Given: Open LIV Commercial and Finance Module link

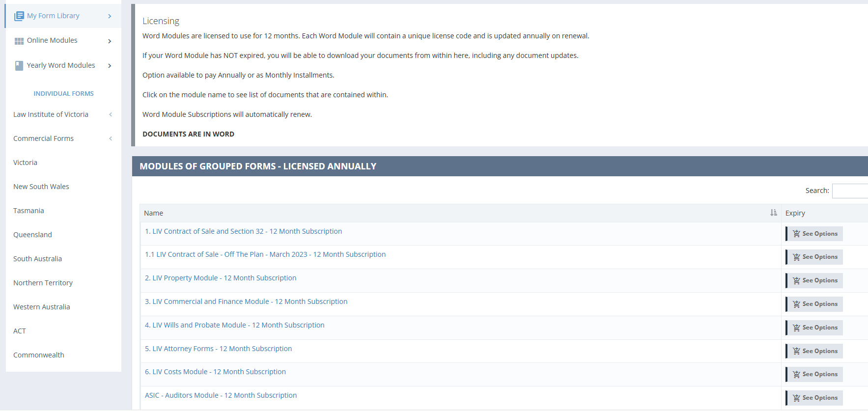Looking at the screenshot, I should [246, 301].
